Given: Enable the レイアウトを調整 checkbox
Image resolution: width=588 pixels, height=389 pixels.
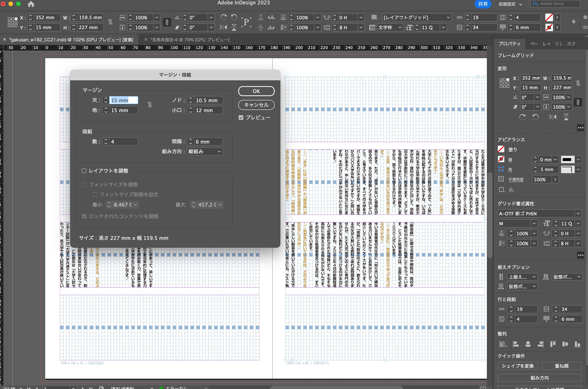Looking at the screenshot, I should click(x=84, y=171).
